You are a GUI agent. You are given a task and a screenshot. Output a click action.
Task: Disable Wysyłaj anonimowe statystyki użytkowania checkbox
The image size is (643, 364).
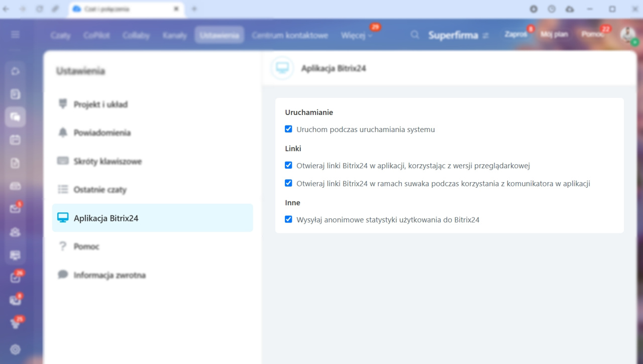coord(288,219)
